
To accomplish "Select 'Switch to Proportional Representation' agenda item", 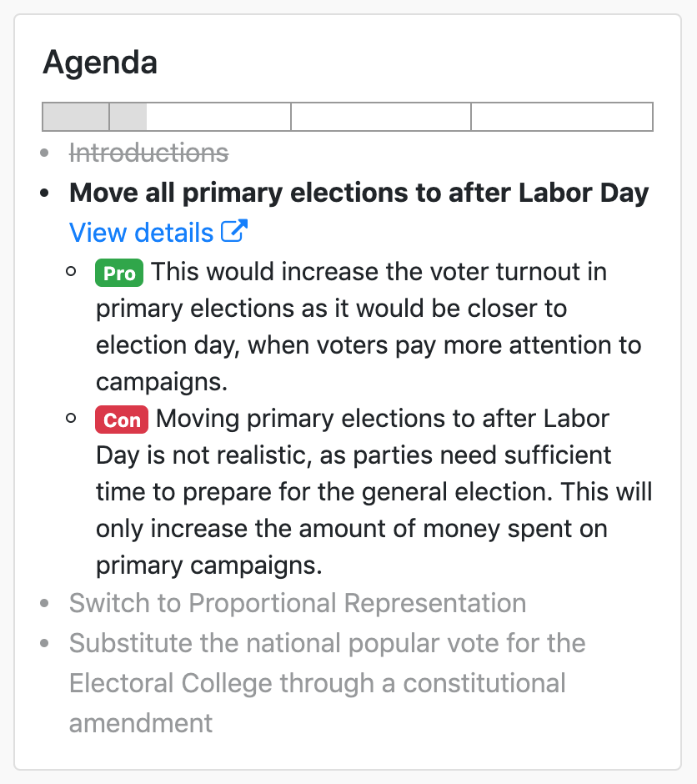I will 298,603.
